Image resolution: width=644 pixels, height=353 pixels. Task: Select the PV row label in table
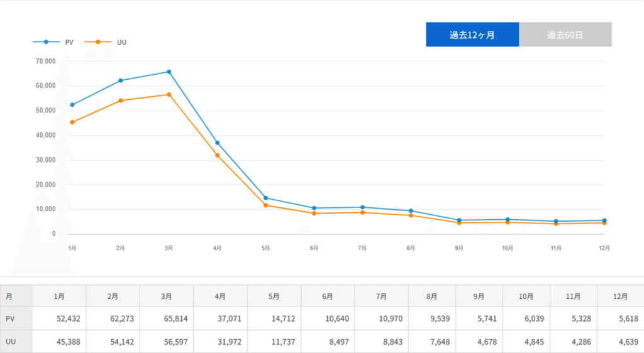[16, 318]
